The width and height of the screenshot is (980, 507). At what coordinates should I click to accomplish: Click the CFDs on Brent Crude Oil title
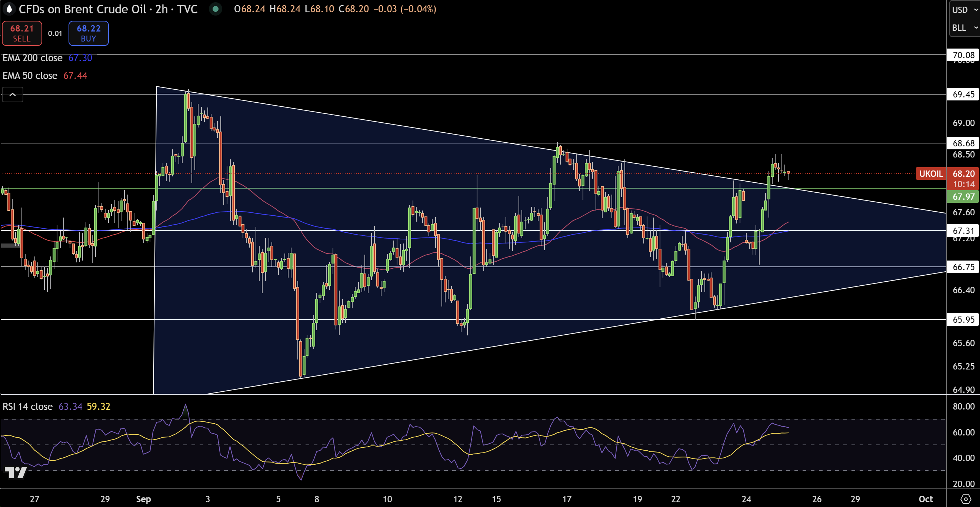pyautogui.click(x=83, y=9)
